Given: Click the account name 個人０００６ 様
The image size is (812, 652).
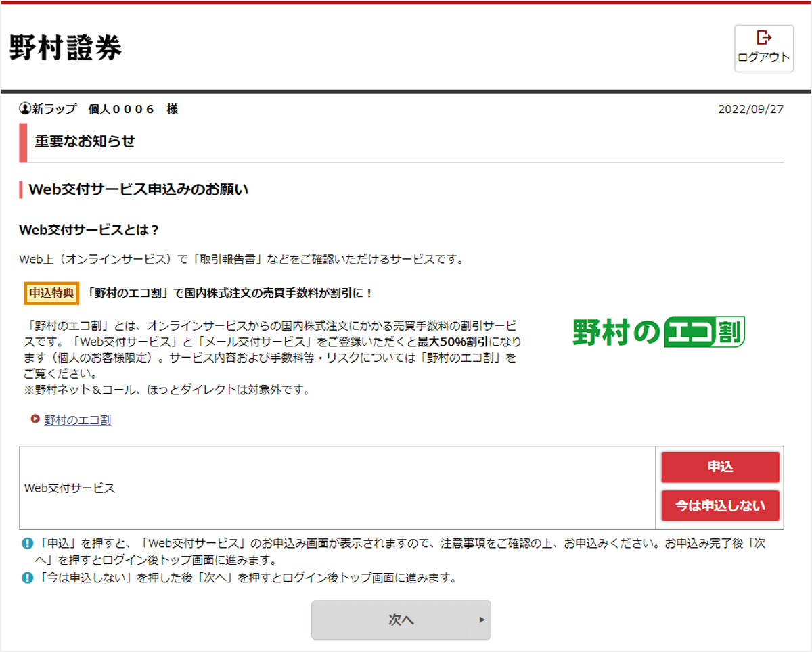Looking at the screenshot, I should pos(133,109).
